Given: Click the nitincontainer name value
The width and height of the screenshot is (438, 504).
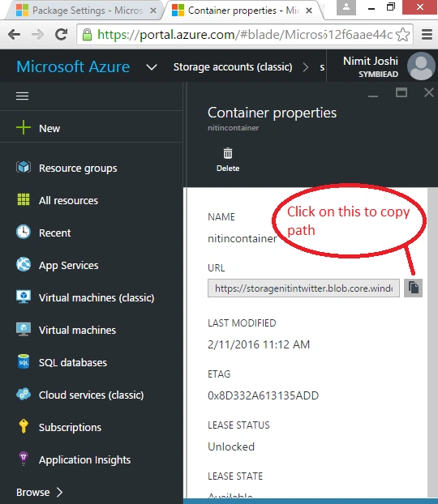Looking at the screenshot, I should click(x=242, y=238).
